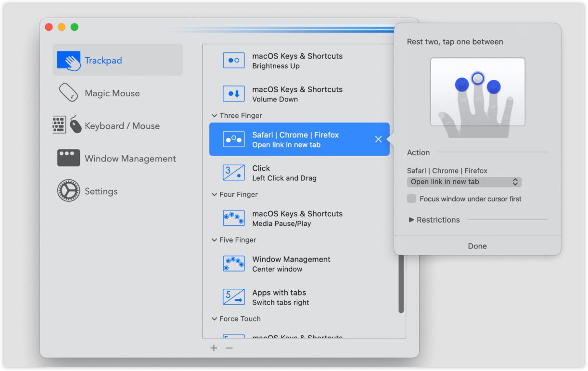Screen dimensions: 588x371
Task: Click the three-finger Safari gesture icon
Action: pos(234,139)
